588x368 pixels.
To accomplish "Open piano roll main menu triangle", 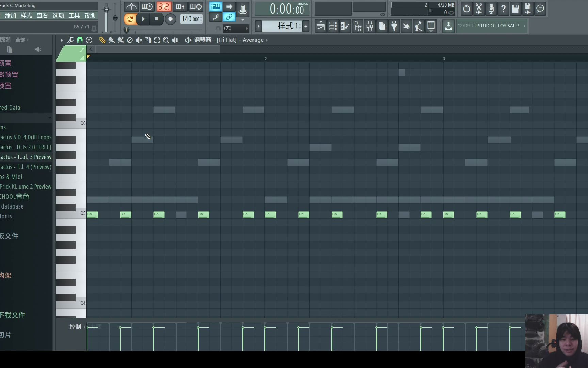I will 62,40.
